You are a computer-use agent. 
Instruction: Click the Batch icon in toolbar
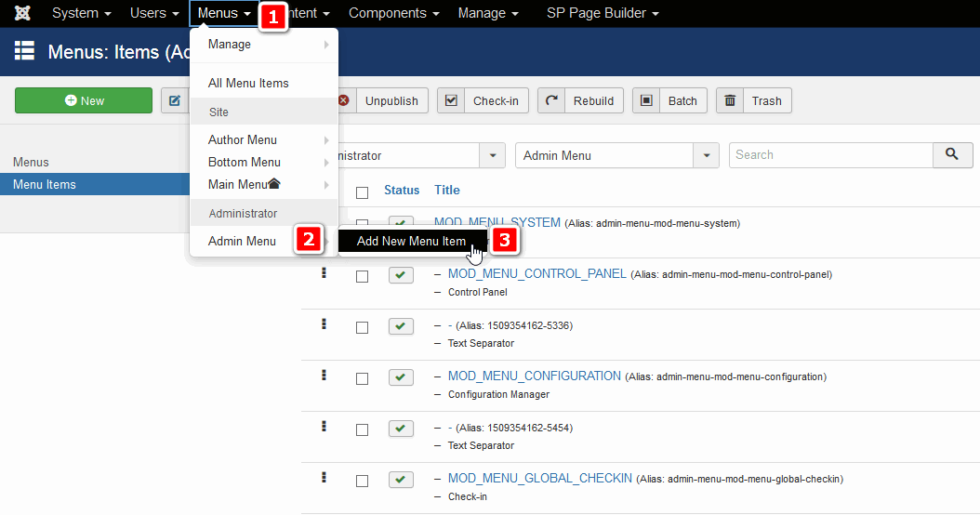pos(646,100)
